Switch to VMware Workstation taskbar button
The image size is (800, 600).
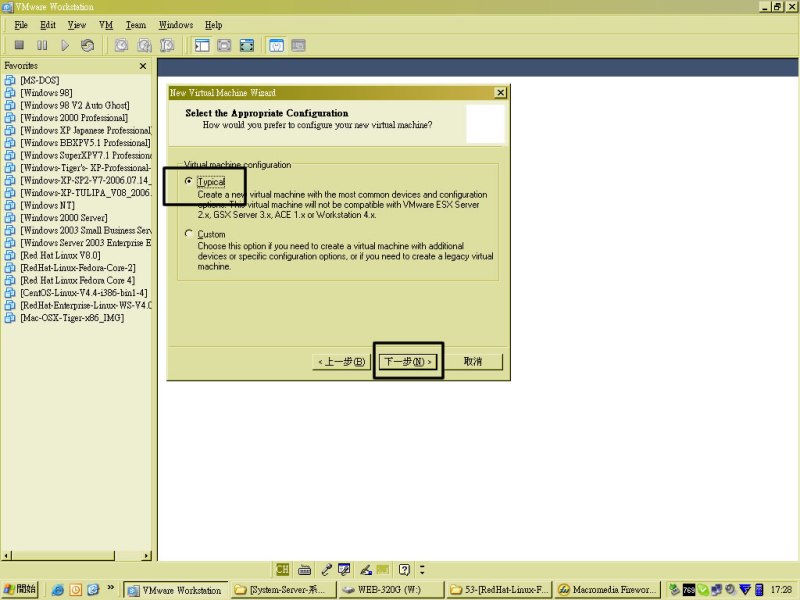(176, 590)
